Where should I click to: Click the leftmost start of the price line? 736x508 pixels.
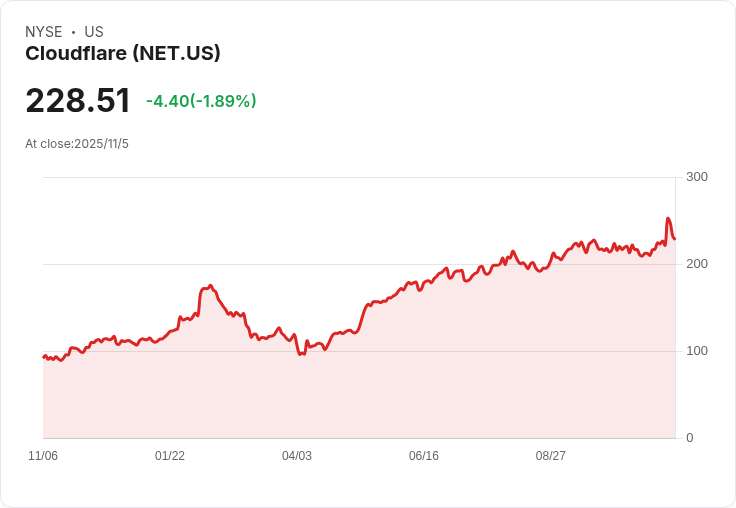click(x=43, y=356)
